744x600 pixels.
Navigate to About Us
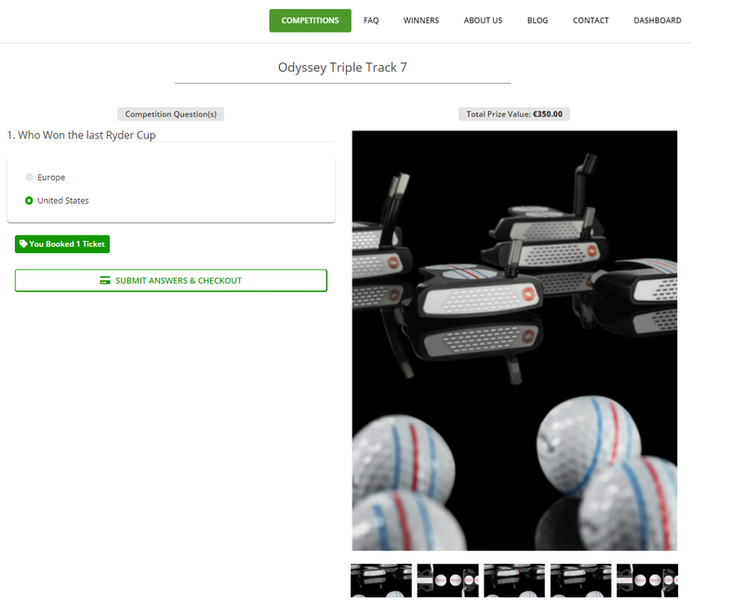pos(483,20)
